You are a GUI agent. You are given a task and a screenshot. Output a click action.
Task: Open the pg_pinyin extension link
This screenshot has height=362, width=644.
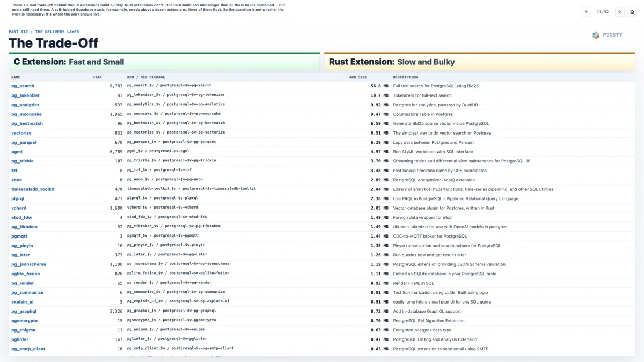click(x=23, y=246)
